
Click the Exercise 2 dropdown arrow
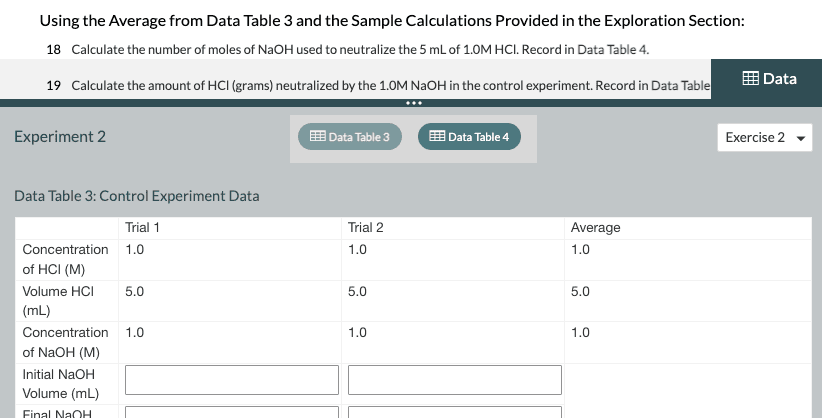801,138
